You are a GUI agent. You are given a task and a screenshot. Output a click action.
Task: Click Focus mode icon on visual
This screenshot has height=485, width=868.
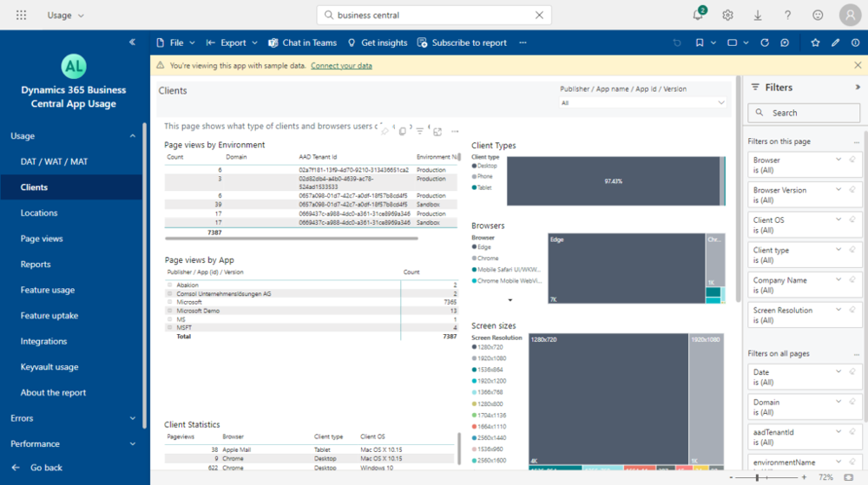[437, 131]
